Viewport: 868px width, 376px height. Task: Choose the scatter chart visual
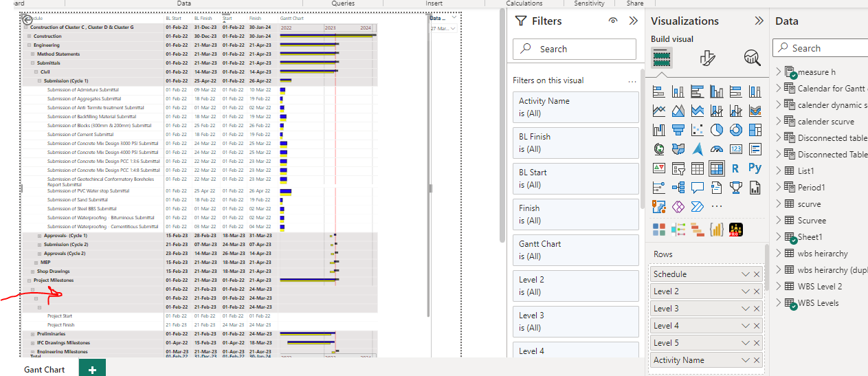pos(698,130)
